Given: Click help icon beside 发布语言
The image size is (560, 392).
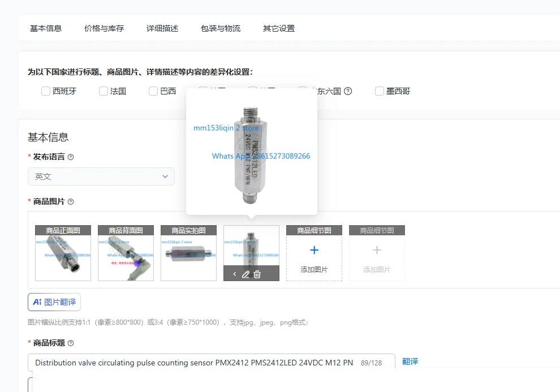Looking at the screenshot, I should click(71, 157).
